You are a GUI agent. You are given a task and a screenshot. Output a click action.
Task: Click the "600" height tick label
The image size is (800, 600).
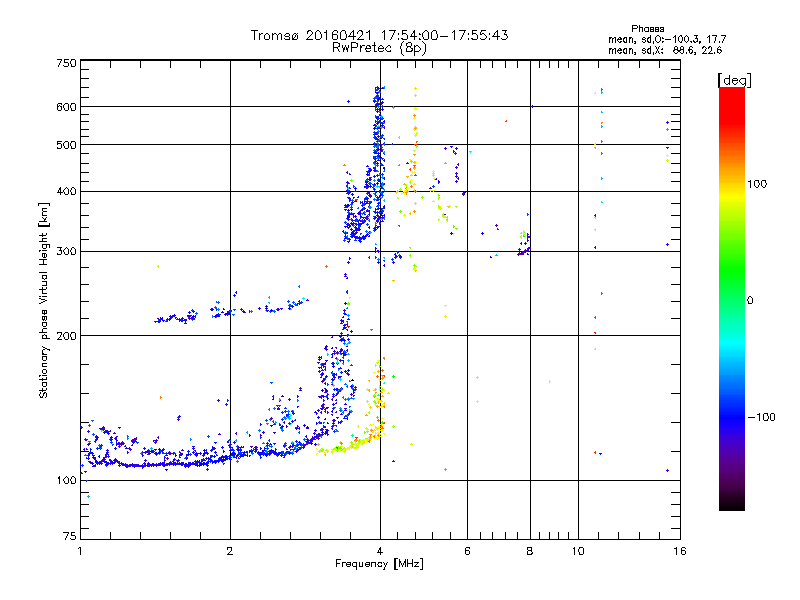(66, 107)
